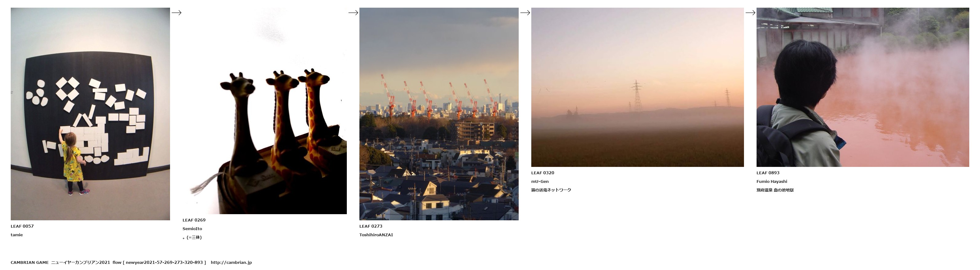The height and width of the screenshot is (270, 980).
Task: Click the arrow before the foggy pylon photo
Action: pyautogui.click(x=525, y=13)
